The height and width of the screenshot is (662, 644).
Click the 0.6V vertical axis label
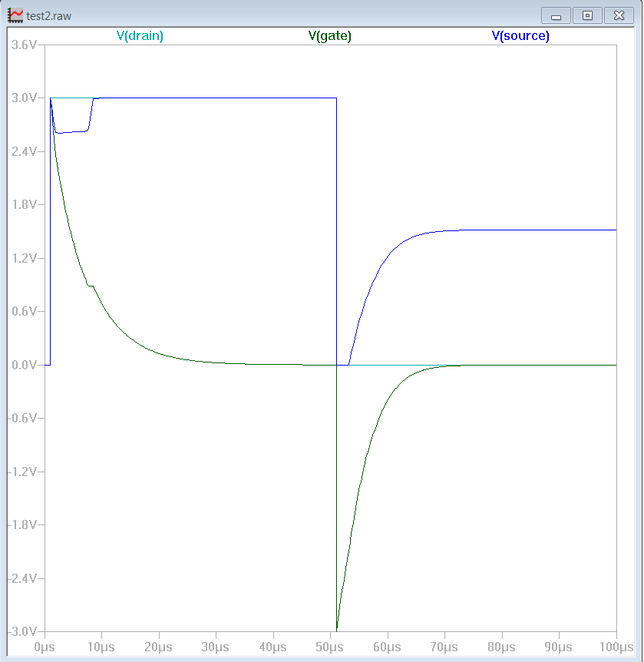(x=25, y=312)
